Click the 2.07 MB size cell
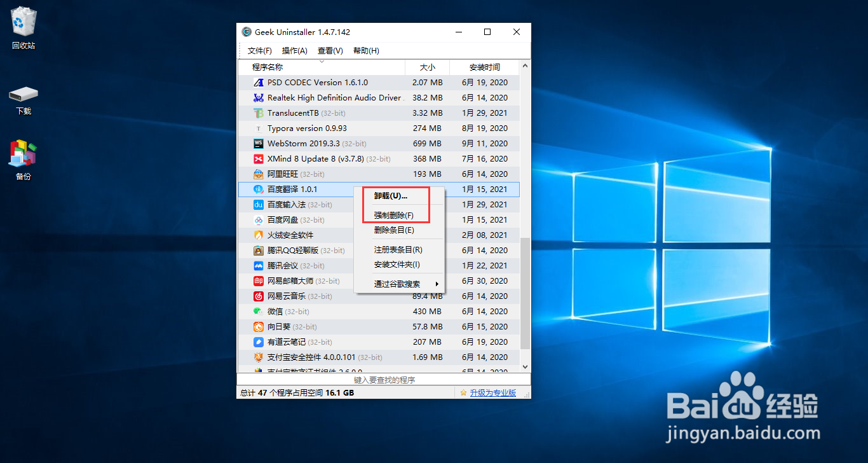The image size is (868, 463). pos(427,83)
